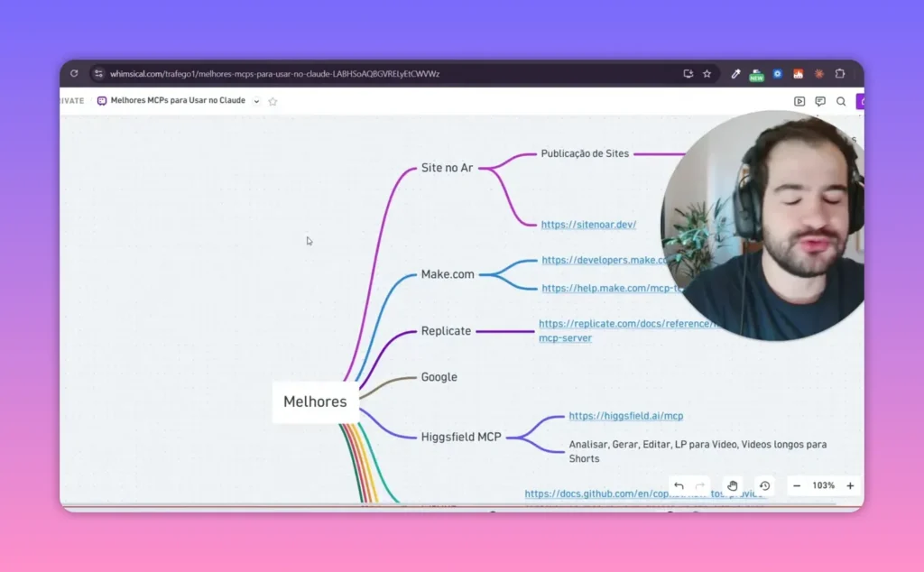Zoom in with plus button

(x=850, y=486)
